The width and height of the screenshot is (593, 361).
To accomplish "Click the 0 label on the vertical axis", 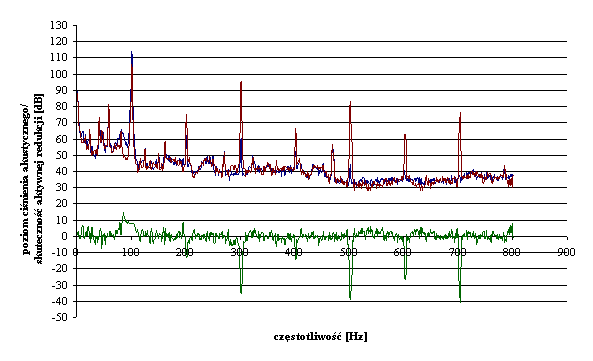I will pyautogui.click(x=64, y=236).
